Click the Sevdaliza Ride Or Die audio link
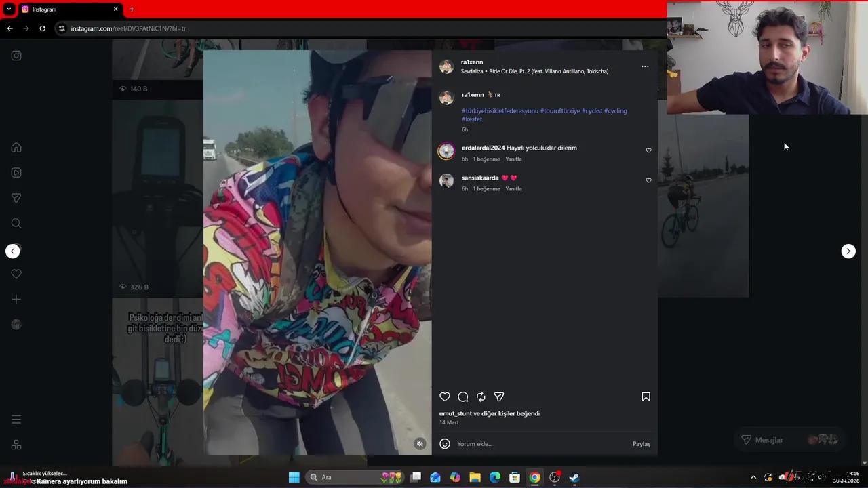Screen dimensions: 868x488 (x=534, y=71)
